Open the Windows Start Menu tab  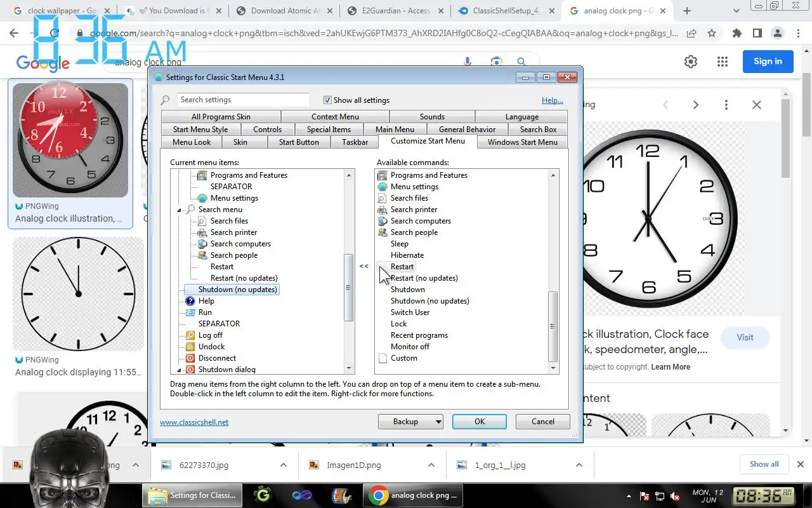coord(522,142)
